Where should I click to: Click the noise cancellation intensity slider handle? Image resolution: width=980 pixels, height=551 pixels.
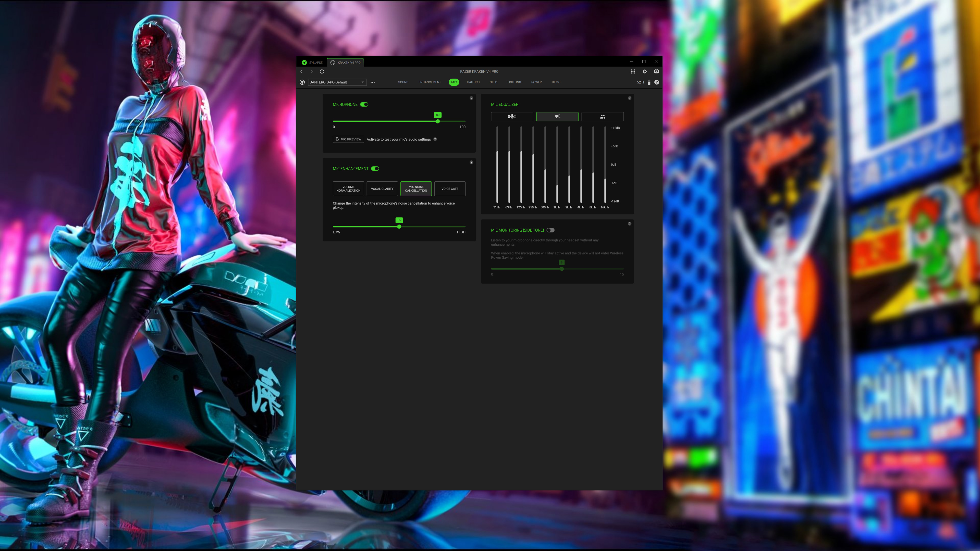[x=399, y=227]
